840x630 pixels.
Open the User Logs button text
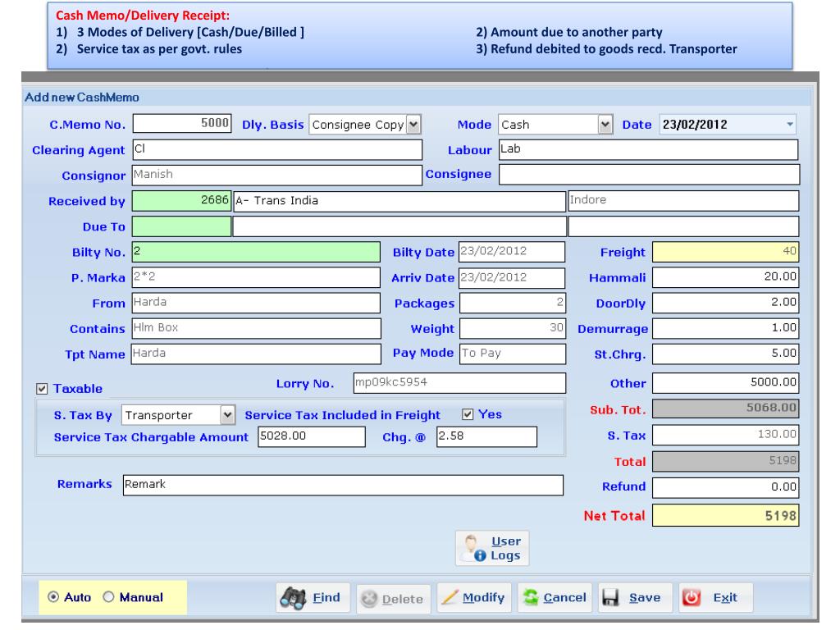(505, 549)
